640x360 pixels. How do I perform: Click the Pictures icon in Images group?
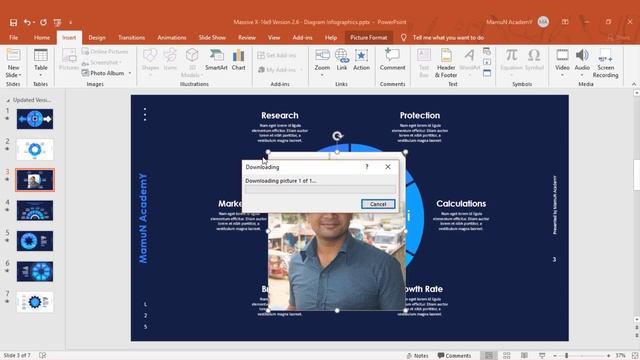tap(69, 59)
